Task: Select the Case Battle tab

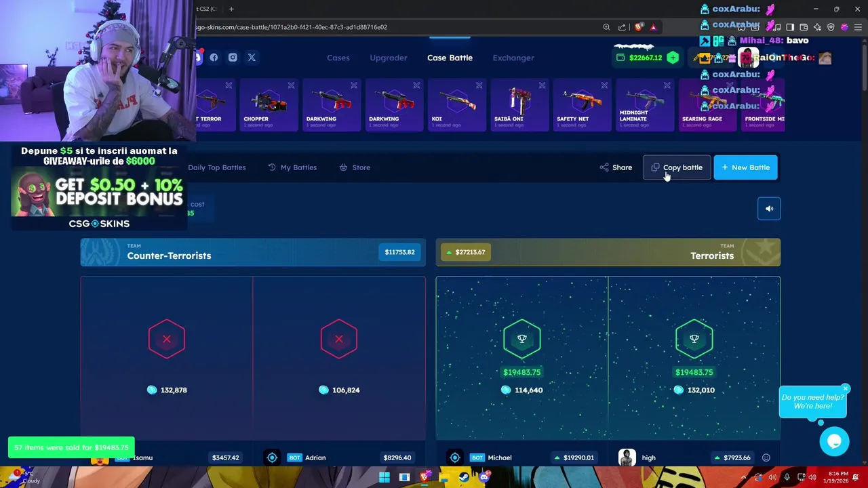Action: [x=450, y=58]
